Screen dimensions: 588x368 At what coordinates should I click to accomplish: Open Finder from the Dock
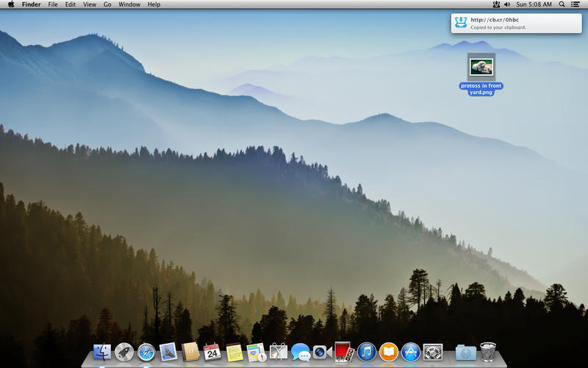[102, 353]
